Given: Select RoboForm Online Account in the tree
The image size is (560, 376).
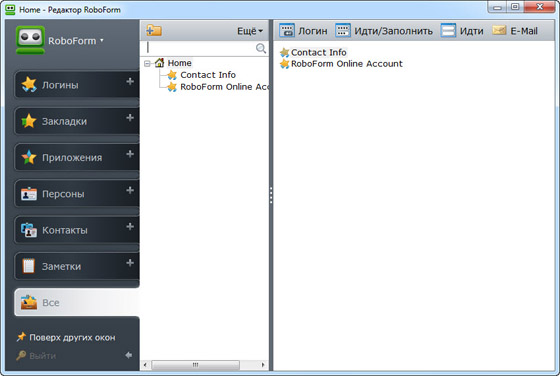Looking at the screenshot, I should click(x=224, y=87).
